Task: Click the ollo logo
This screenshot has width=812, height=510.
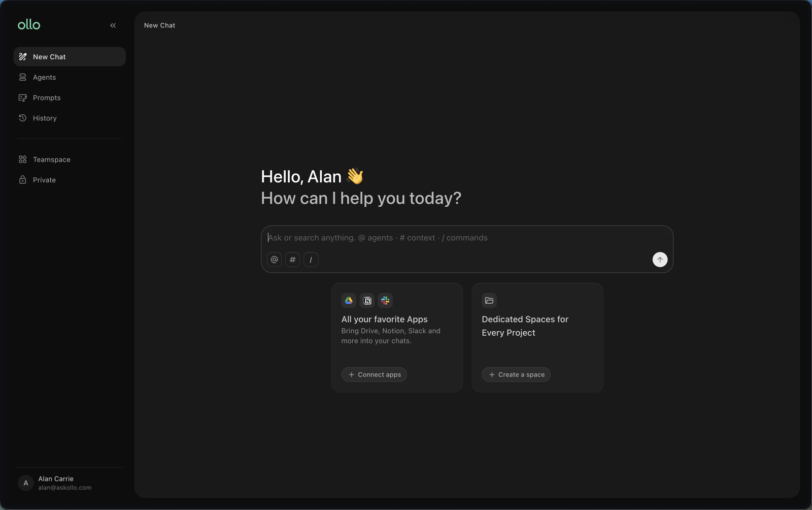Action: tap(29, 24)
